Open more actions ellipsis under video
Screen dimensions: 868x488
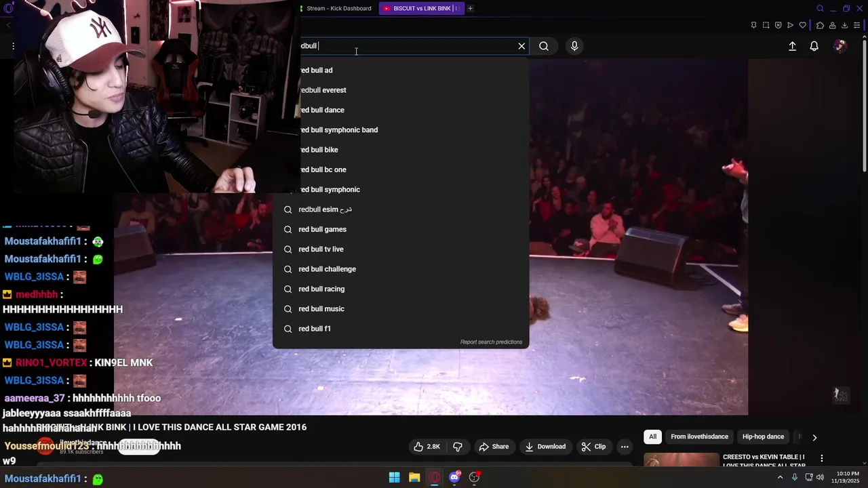(625, 447)
